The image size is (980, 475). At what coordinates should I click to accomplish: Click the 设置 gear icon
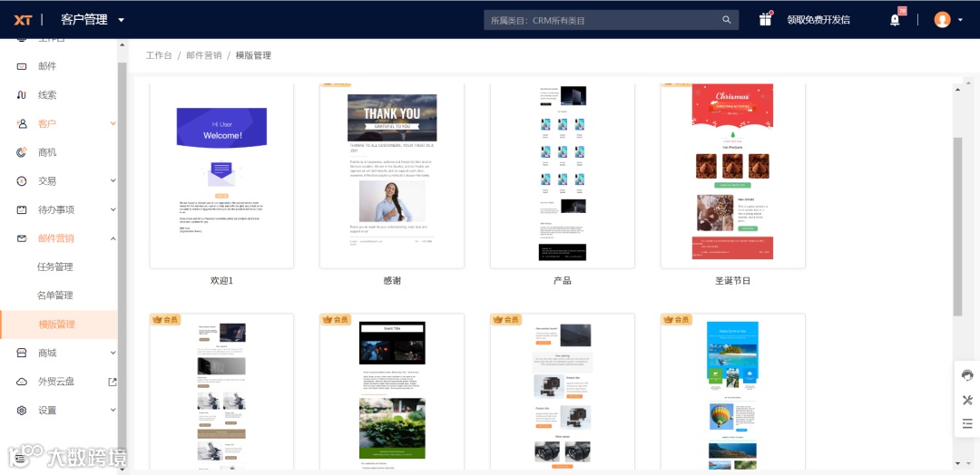pos(22,411)
